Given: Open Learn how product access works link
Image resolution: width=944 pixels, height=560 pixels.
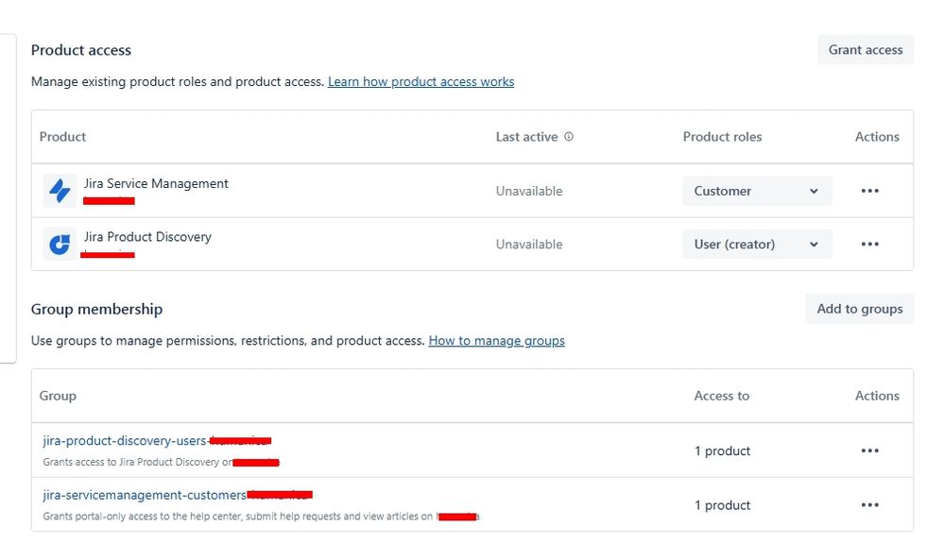Looking at the screenshot, I should coord(421,81).
